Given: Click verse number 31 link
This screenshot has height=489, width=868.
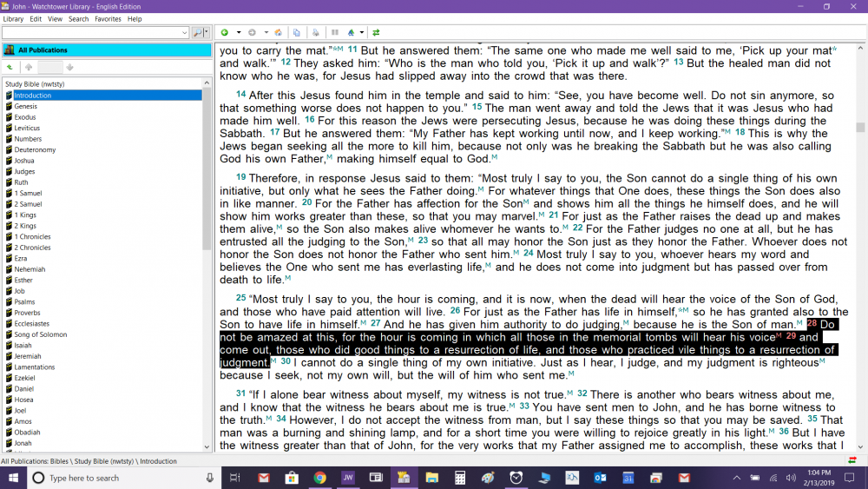Looking at the screenshot, I should click(240, 393).
